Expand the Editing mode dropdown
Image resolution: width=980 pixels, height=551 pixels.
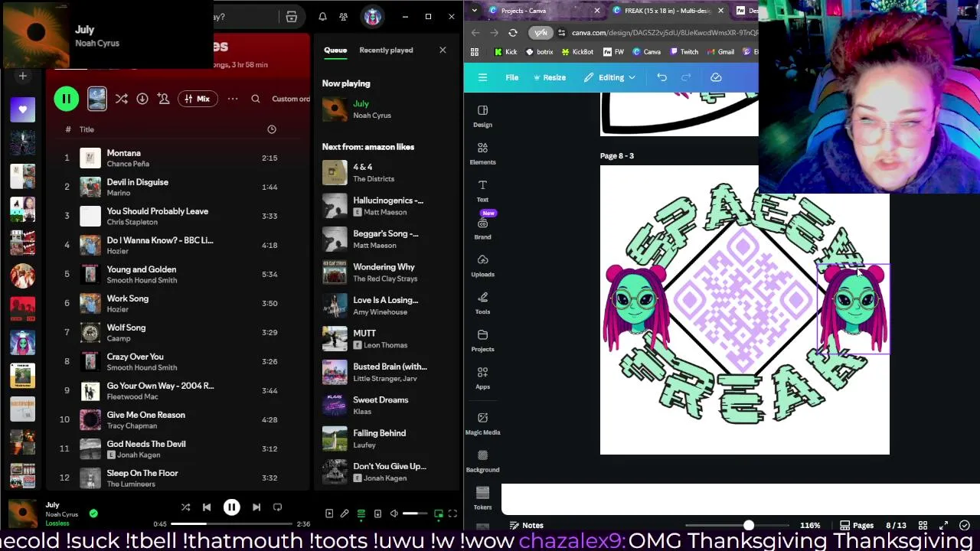(x=610, y=77)
